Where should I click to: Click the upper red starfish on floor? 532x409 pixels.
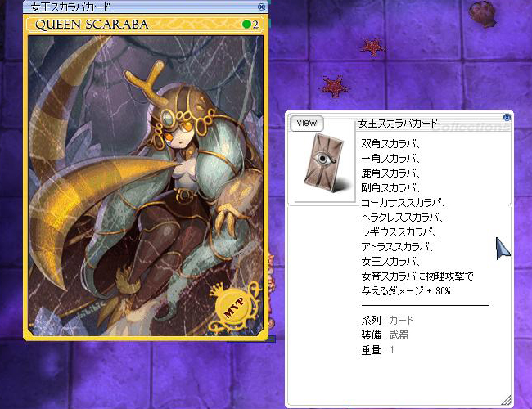372,47
